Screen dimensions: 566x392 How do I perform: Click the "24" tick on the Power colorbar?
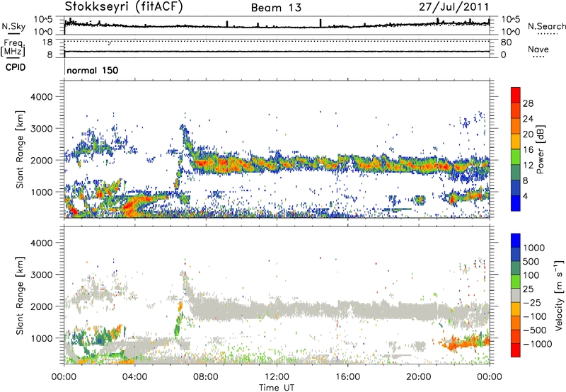click(528, 119)
